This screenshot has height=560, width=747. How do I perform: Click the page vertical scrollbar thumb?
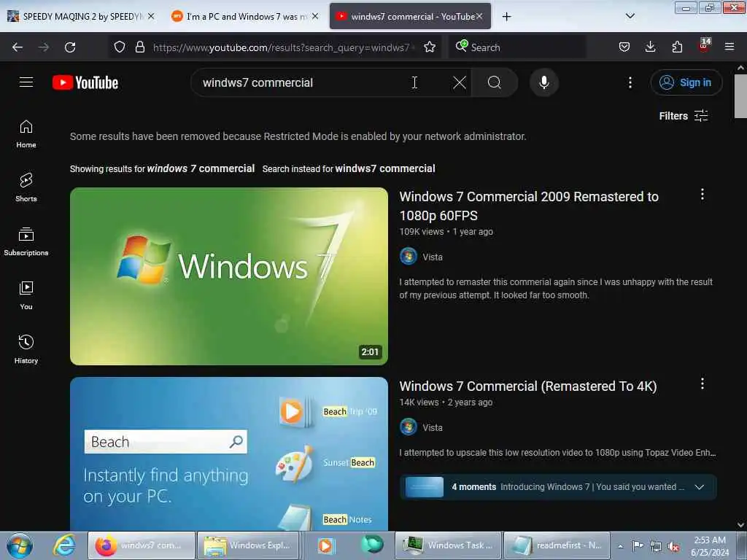pyautogui.click(x=740, y=96)
